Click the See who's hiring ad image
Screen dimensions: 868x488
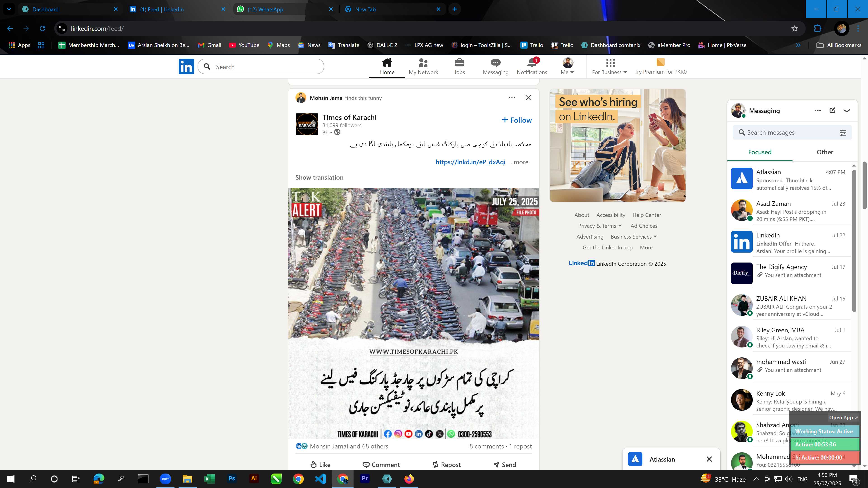click(617, 145)
